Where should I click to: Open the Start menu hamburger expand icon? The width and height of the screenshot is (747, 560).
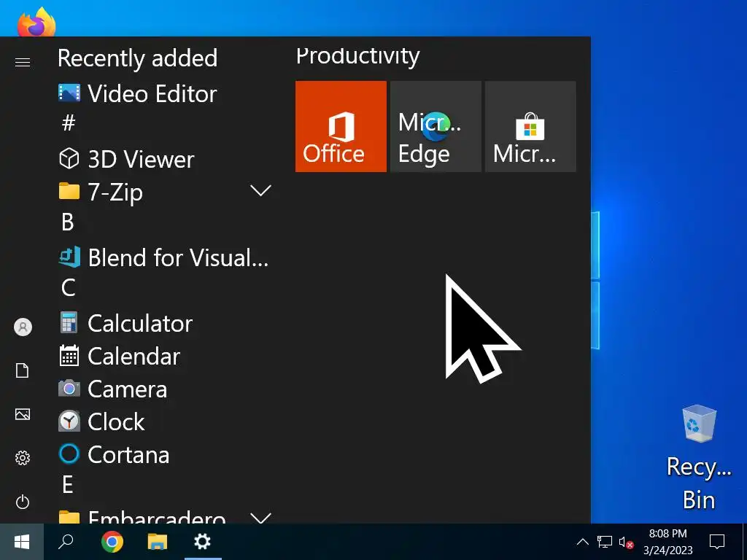coord(23,63)
